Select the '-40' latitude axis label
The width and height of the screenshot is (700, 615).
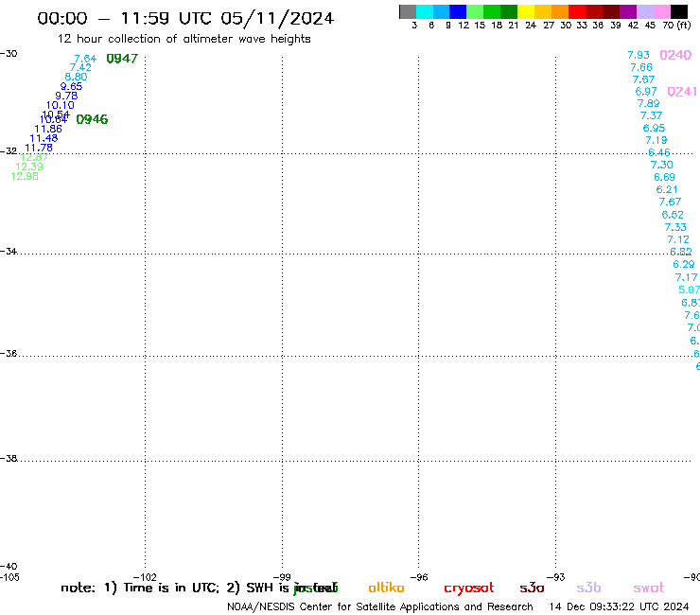(x=9, y=567)
